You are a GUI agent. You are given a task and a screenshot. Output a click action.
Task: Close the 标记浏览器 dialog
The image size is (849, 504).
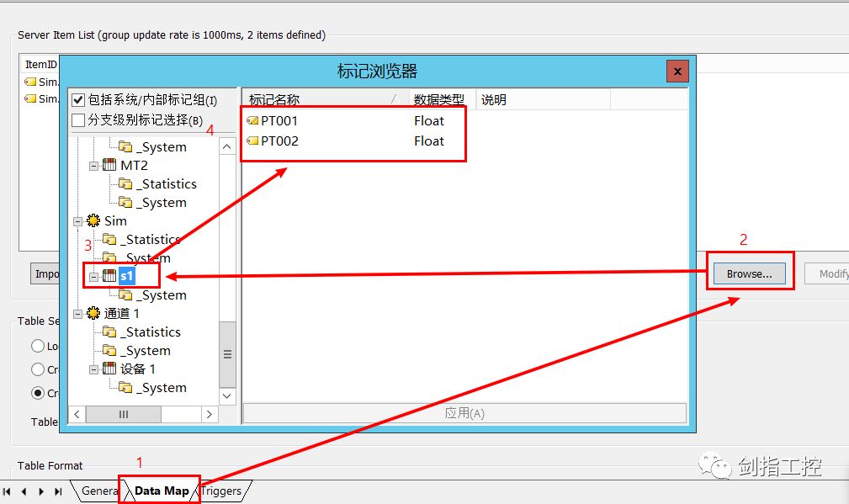click(677, 72)
